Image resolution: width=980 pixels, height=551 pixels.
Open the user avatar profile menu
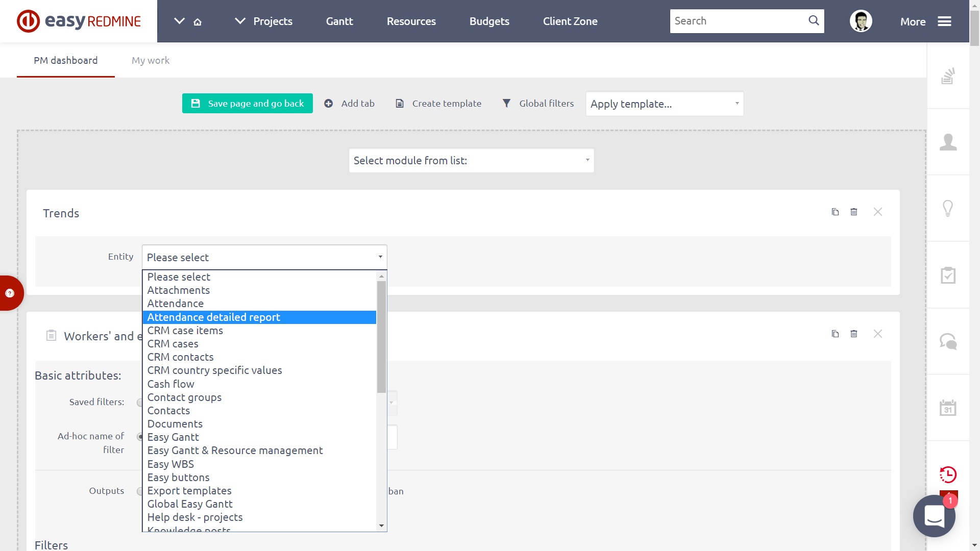[861, 21]
